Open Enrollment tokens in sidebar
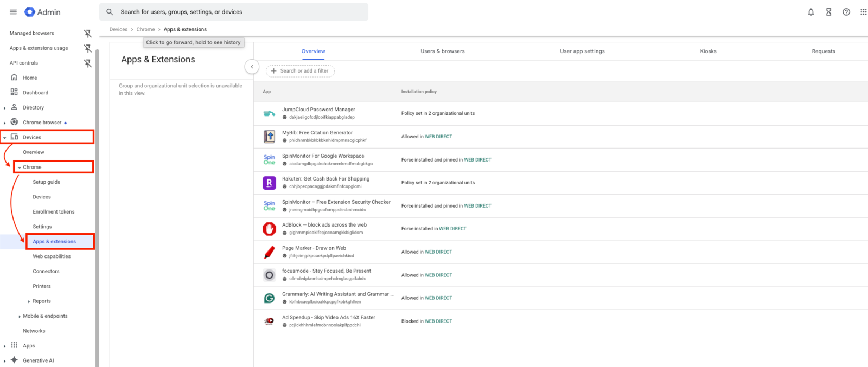 coord(54,211)
